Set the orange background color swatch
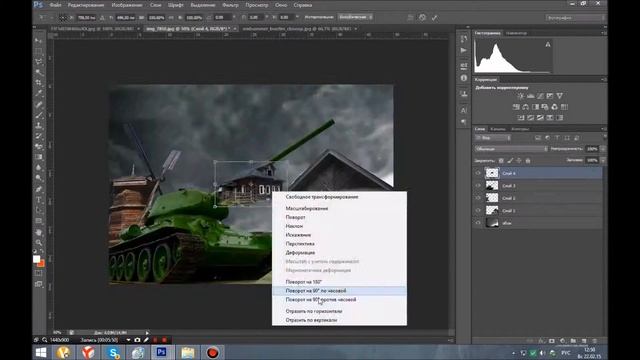The image size is (640, 360). 41,264
